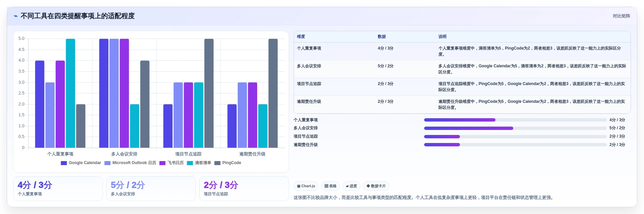Toggle Google Calendar legend swatch
The width and height of the screenshot is (644, 214).
pos(64,163)
